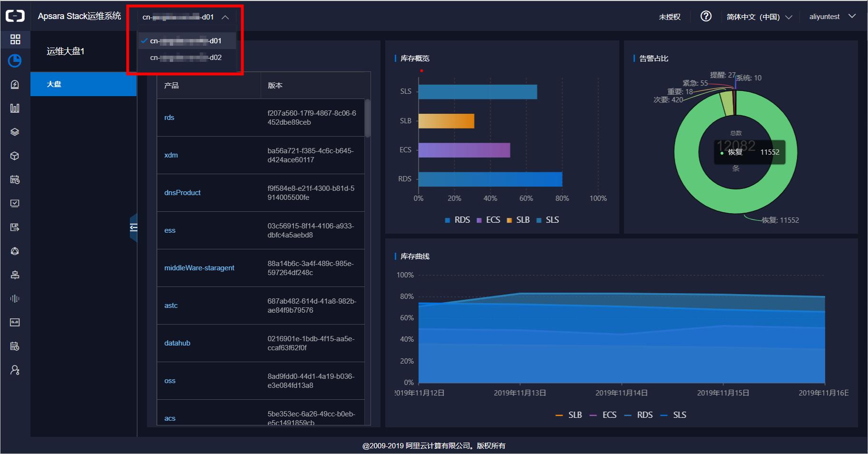Click the Apsara Stack logo icon
Viewport: 868px width, 454px height.
(x=15, y=16)
